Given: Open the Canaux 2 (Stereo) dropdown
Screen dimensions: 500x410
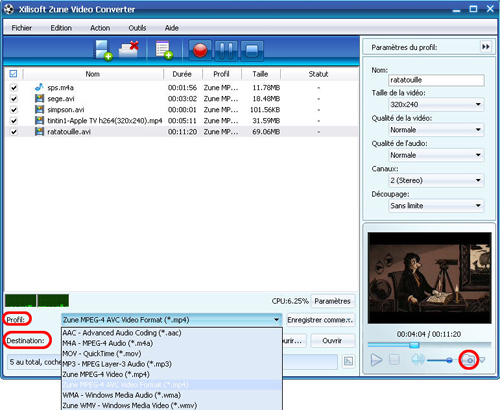Looking at the screenshot, I should pyautogui.click(x=436, y=180).
